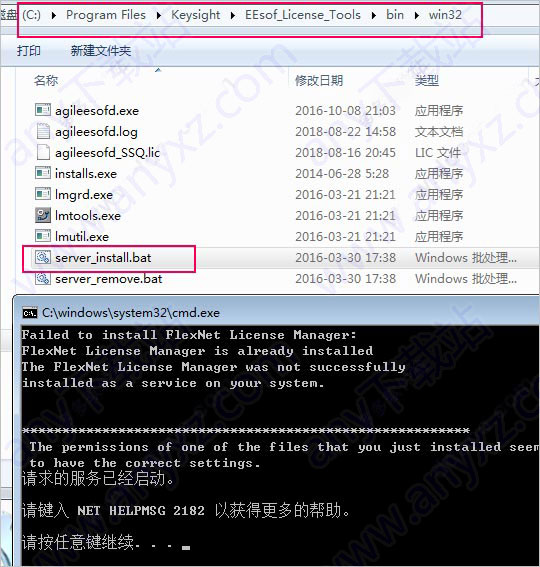Screen dimensions: 540x567
Task: Sort by the 修改日期 column header
Action: [x=319, y=80]
